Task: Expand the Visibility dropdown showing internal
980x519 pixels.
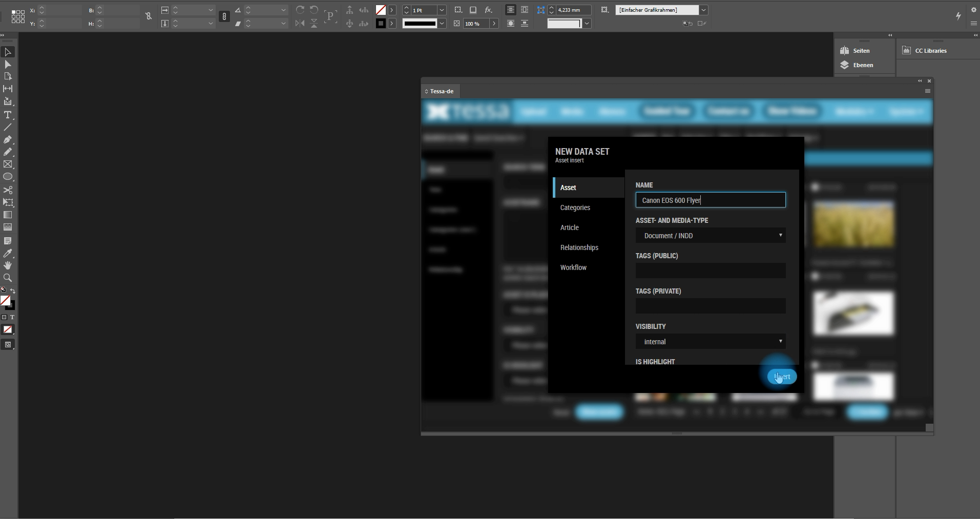Action: point(710,342)
